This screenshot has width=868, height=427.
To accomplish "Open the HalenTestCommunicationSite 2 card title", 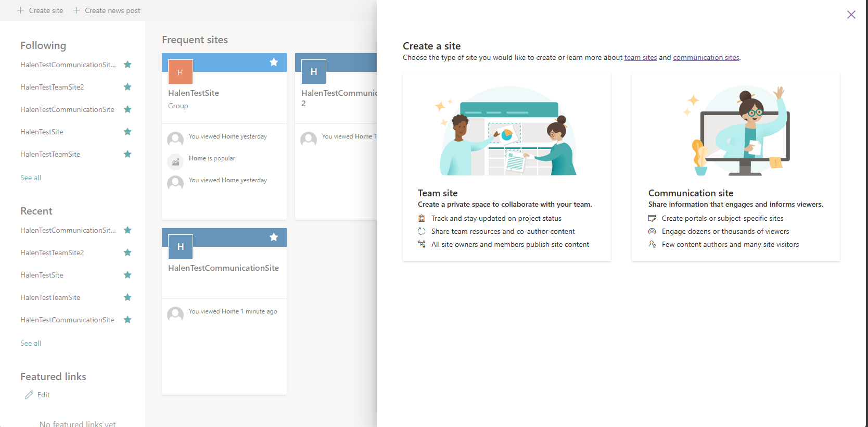I will tap(339, 98).
